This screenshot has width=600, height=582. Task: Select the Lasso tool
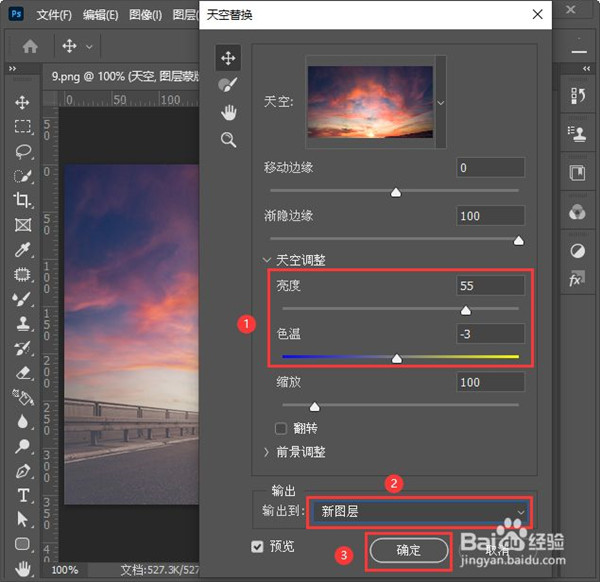[22, 151]
